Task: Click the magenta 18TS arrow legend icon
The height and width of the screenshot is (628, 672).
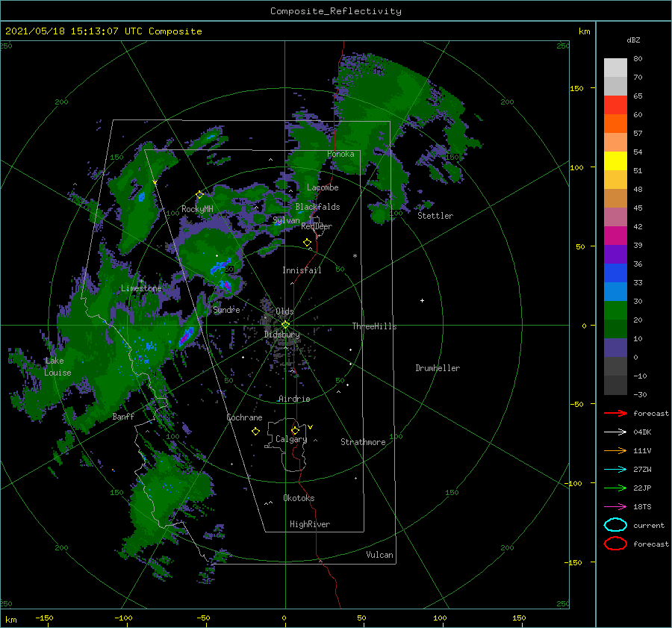Action: (x=615, y=507)
